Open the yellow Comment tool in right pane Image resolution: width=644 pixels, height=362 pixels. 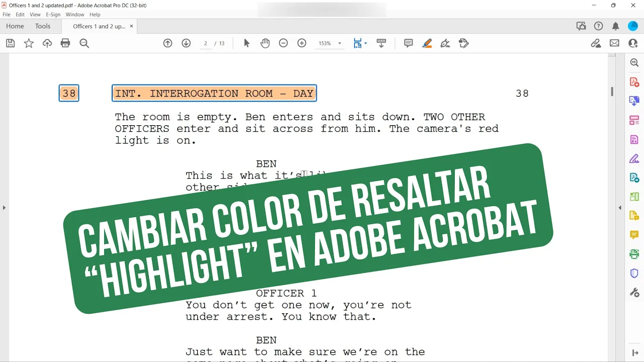634,235
